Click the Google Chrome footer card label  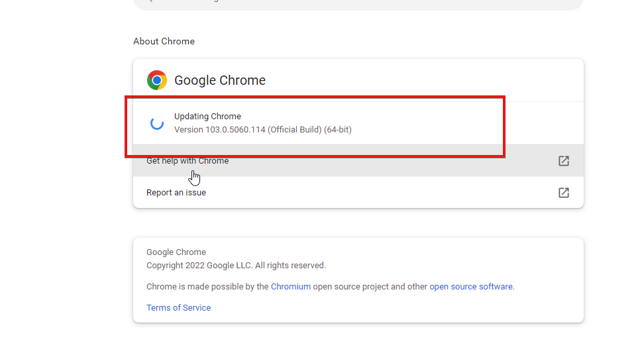click(x=176, y=252)
